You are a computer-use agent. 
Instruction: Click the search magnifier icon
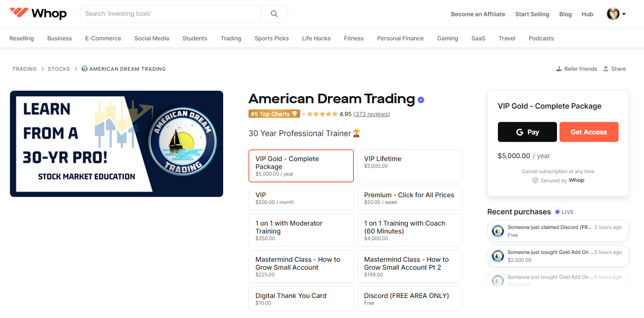pyautogui.click(x=274, y=14)
